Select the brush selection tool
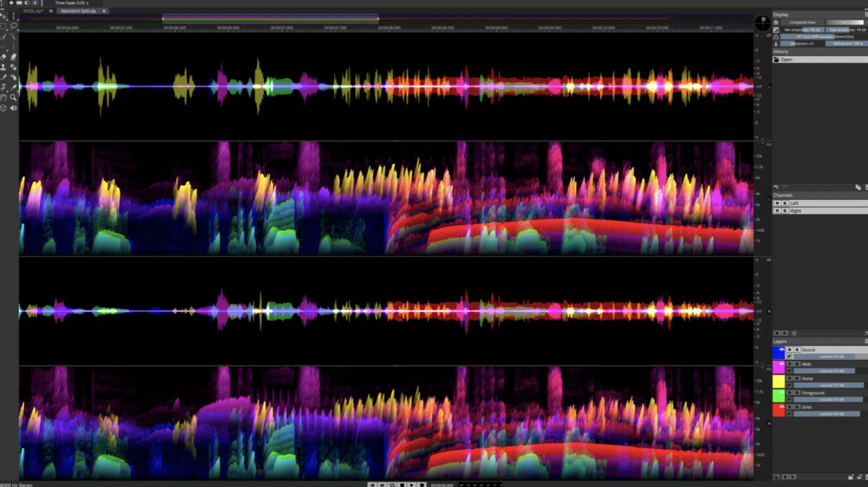868x487 pixels. click(x=3, y=36)
